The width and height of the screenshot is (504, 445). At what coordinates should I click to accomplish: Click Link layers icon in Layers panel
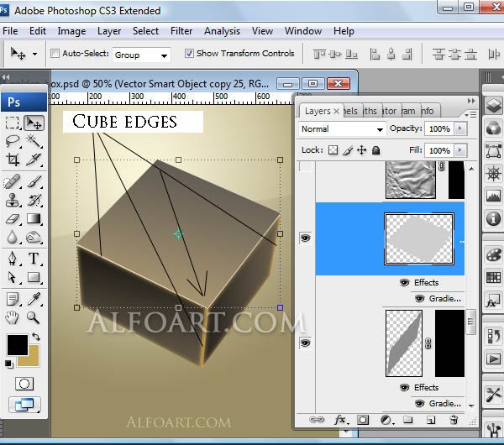[317, 420]
